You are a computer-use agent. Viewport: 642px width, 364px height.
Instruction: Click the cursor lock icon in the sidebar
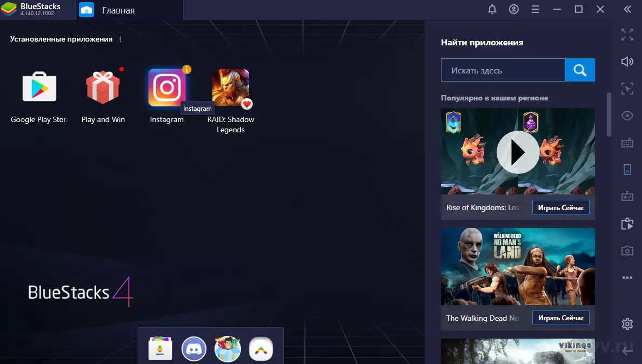click(627, 89)
